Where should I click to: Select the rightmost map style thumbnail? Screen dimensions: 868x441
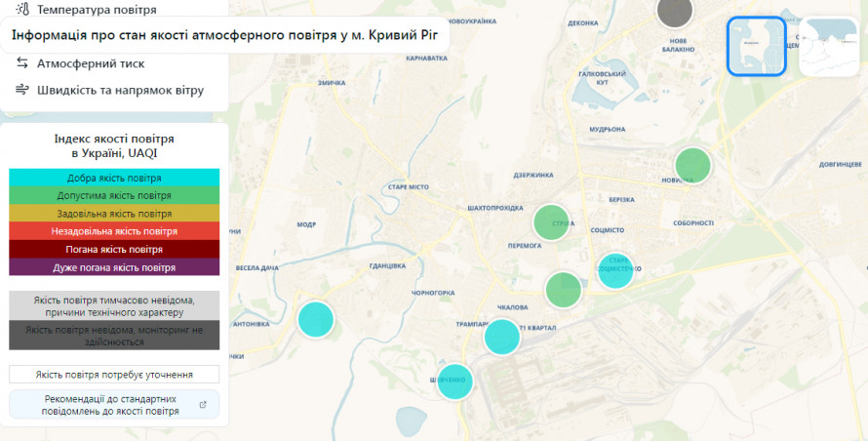coord(829,46)
